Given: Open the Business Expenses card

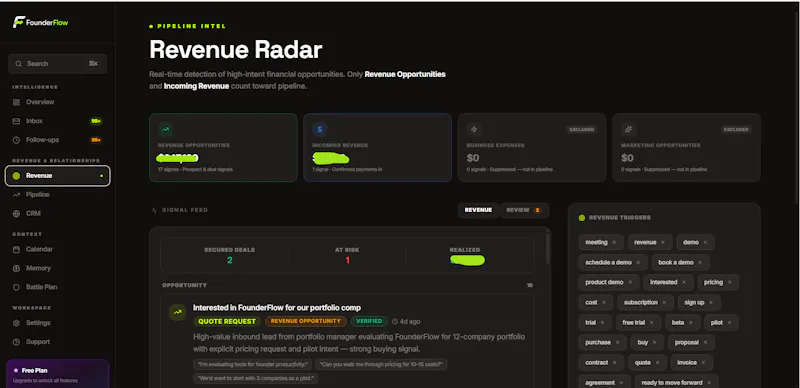Looking at the screenshot, I should tap(532, 148).
